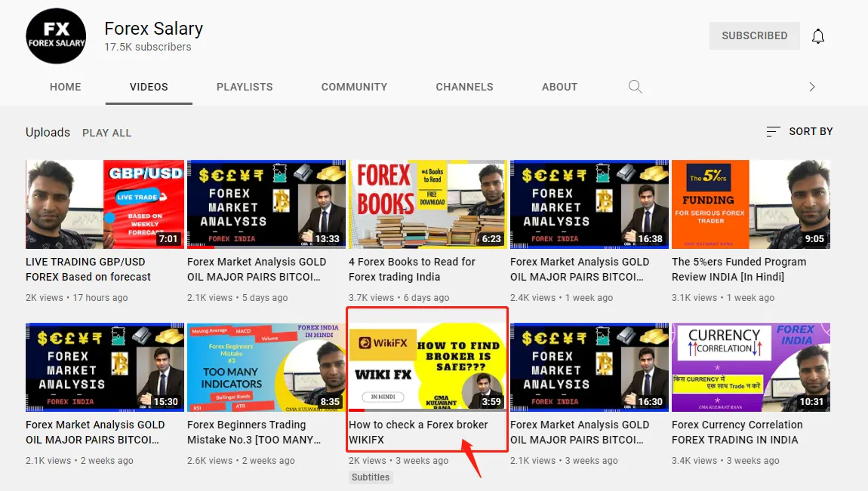The height and width of the screenshot is (491, 868).
Task: Open the channel search magnifier icon
Action: pyautogui.click(x=635, y=87)
